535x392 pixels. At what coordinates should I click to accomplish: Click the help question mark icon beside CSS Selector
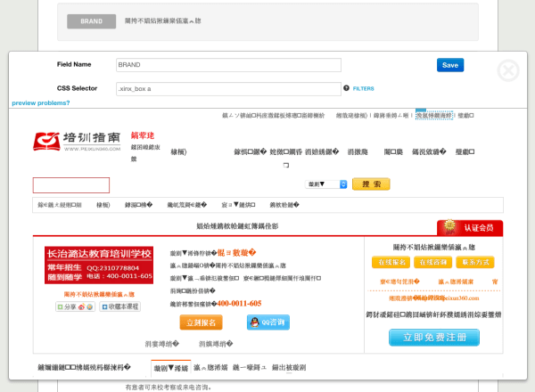(x=346, y=88)
